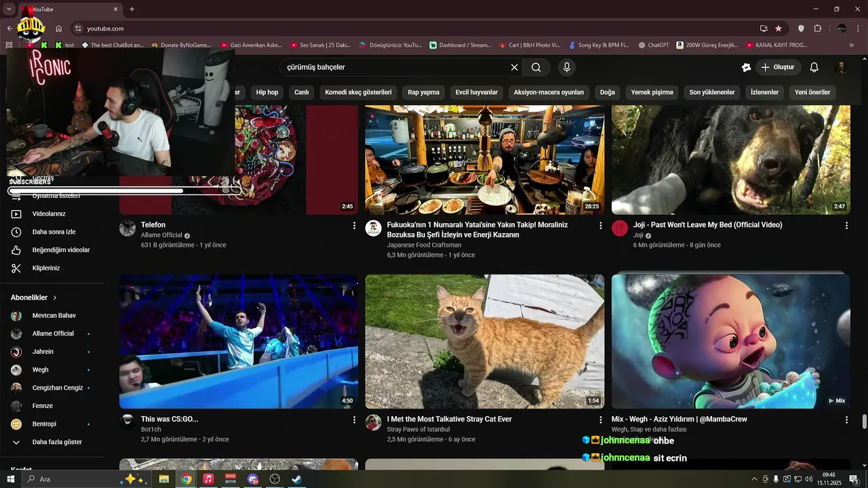View site information icon in address bar
This screenshot has height=488, width=868.
point(78,28)
